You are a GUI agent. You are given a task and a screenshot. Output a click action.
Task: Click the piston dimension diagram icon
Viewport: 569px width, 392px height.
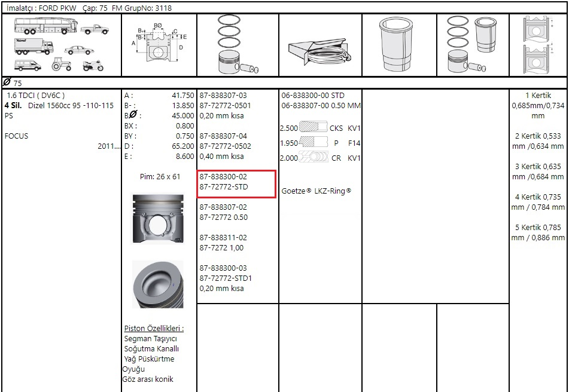(159, 45)
